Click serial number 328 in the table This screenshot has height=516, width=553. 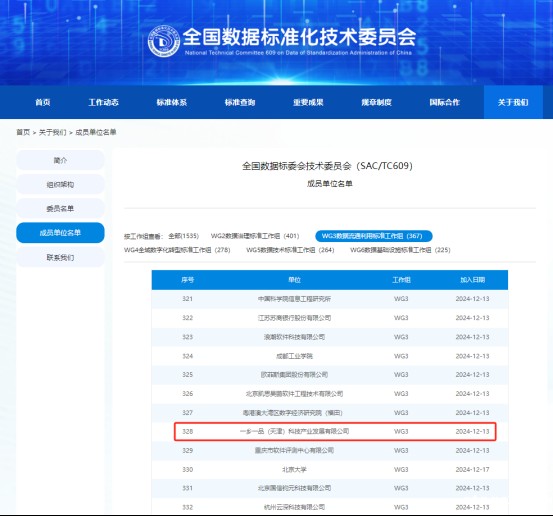pos(188,431)
